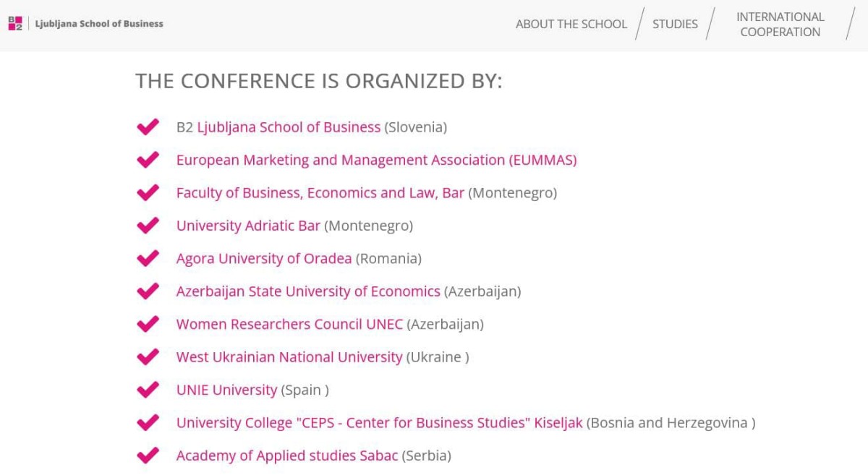Open the Studies menu item
This screenshot has height=475, width=868.
[x=675, y=24]
